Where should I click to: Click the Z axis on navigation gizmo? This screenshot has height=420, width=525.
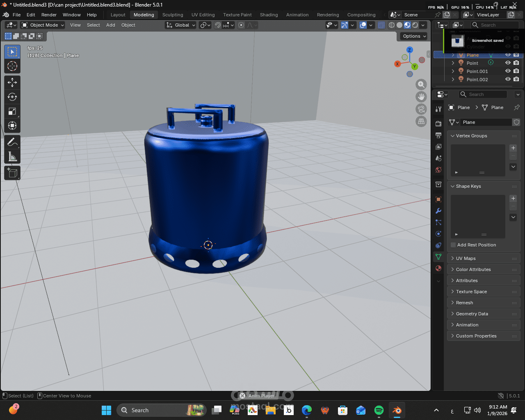point(410,50)
